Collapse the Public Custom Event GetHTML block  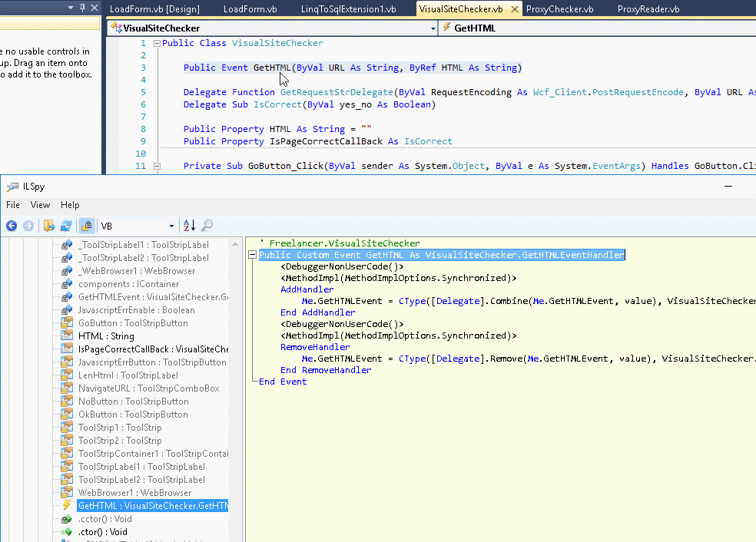(x=254, y=255)
